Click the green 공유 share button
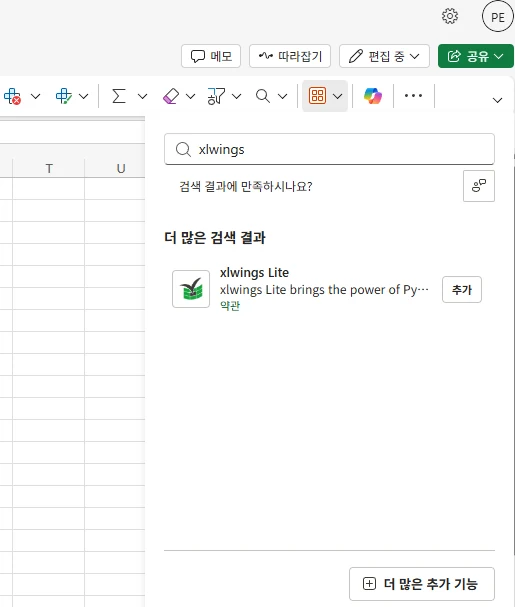Image resolution: width=515 pixels, height=607 pixels. pyautogui.click(x=476, y=56)
